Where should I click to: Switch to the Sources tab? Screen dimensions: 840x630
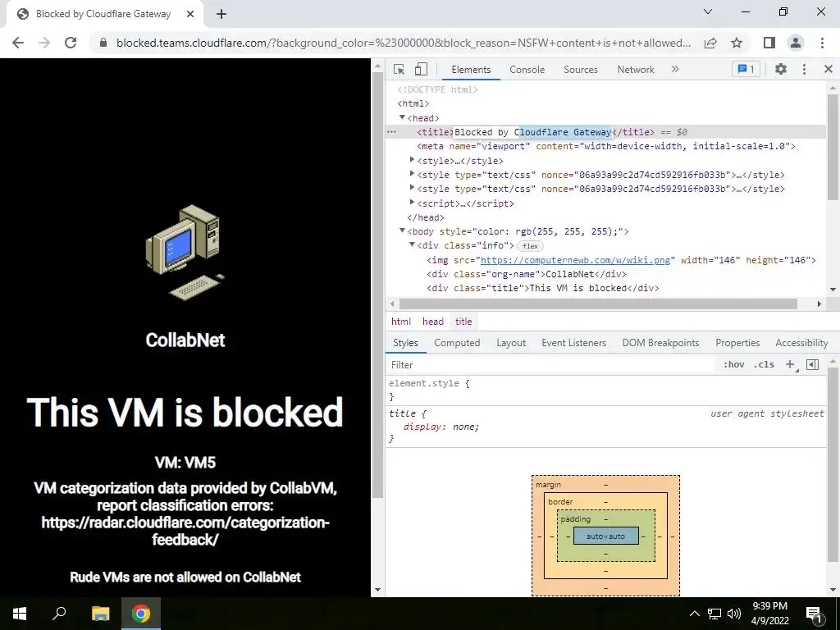tap(581, 70)
